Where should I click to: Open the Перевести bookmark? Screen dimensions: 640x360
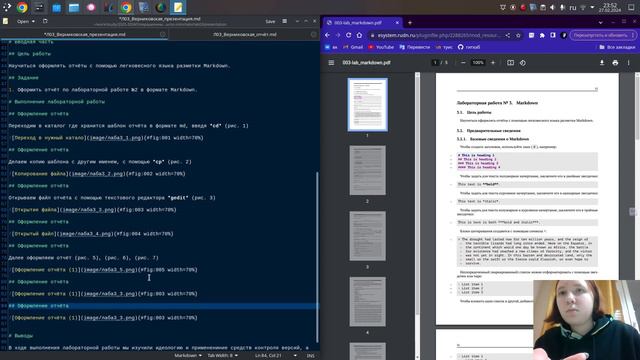point(415,47)
